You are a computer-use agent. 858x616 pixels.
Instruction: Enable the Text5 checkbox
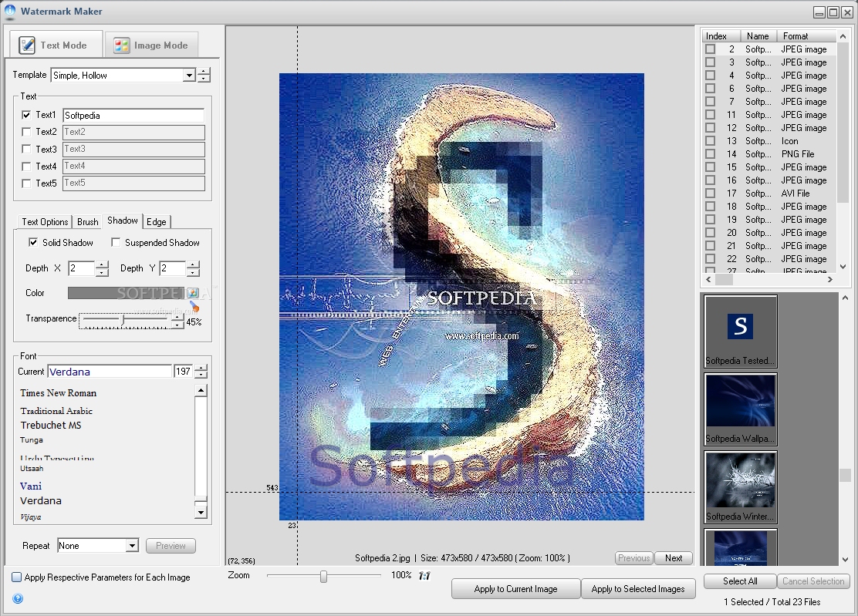26,183
